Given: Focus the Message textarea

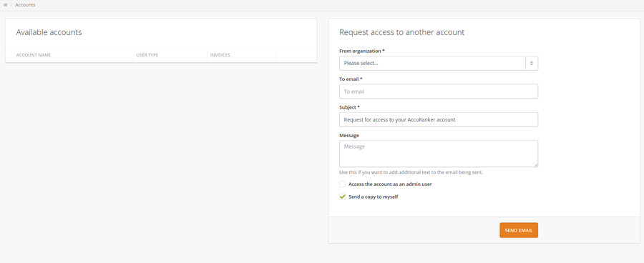Looking at the screenshot, I should pyautogui.click(x=438, y=154).
